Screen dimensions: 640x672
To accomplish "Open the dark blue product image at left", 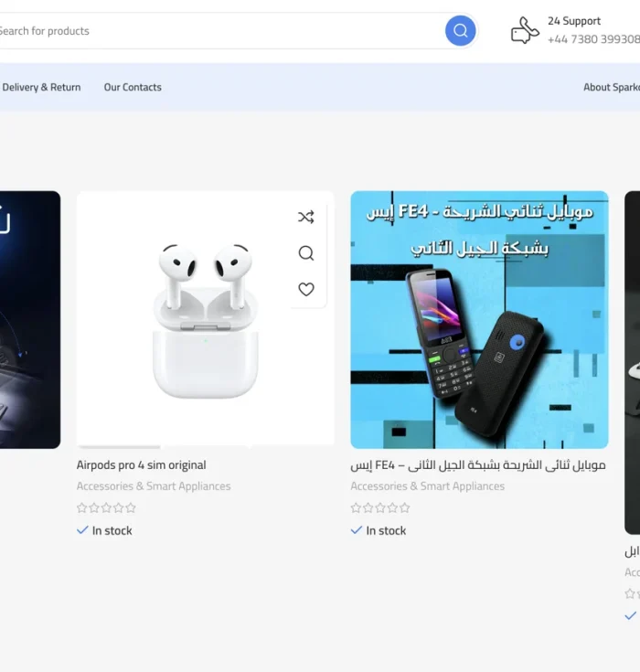I will pos(30,320).
